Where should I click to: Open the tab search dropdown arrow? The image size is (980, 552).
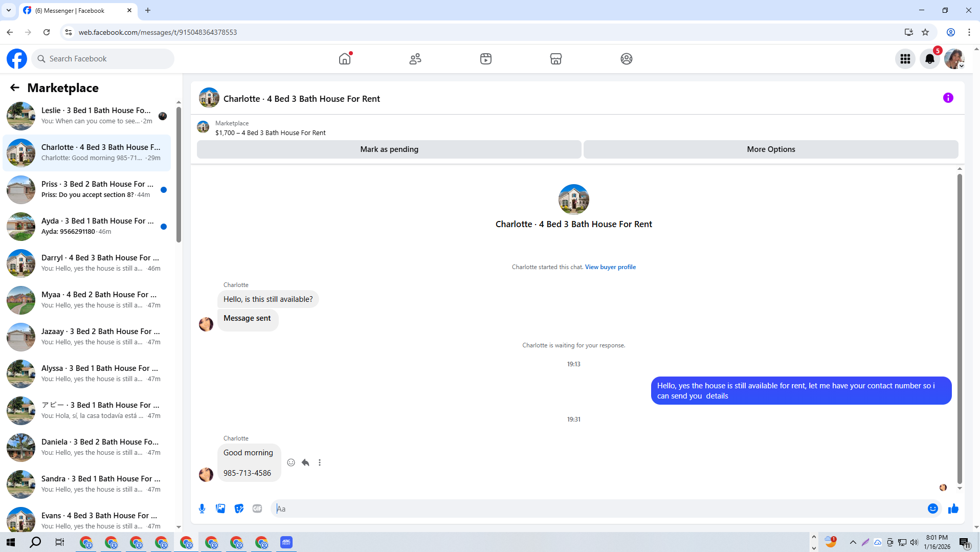point(9,10)
